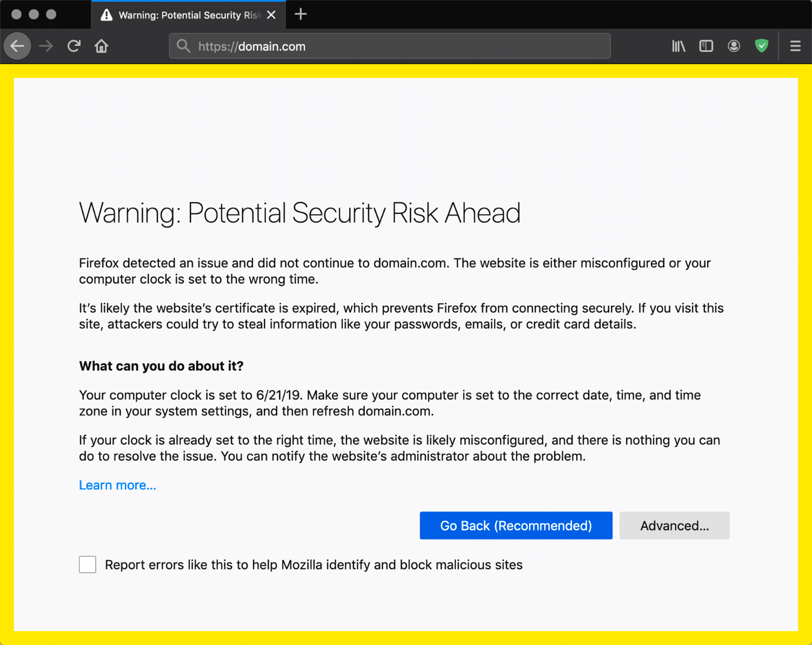812x645 pixels.
Task: Click the sidebars toggle icon
Action: point(706,46)
